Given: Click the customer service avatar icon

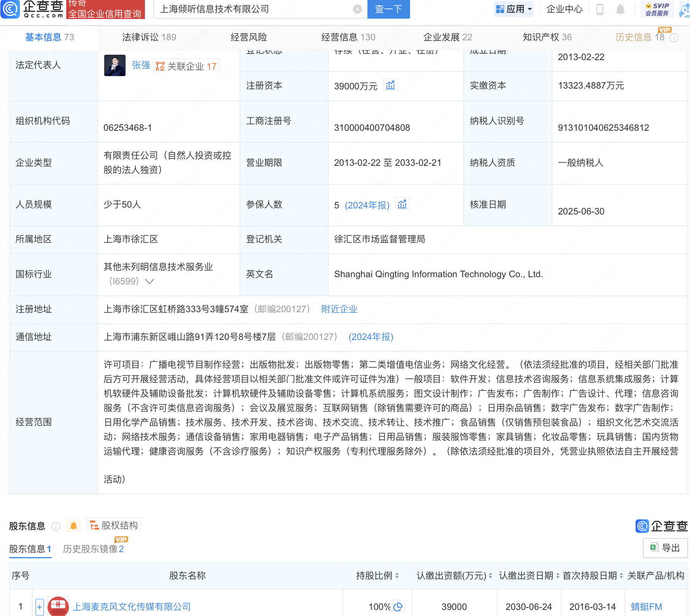Looking at the screenshot, I should point(685,9).
